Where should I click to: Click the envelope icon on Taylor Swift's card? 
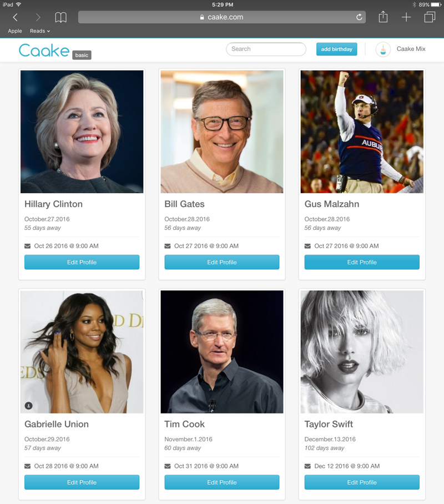click(307, 466)
